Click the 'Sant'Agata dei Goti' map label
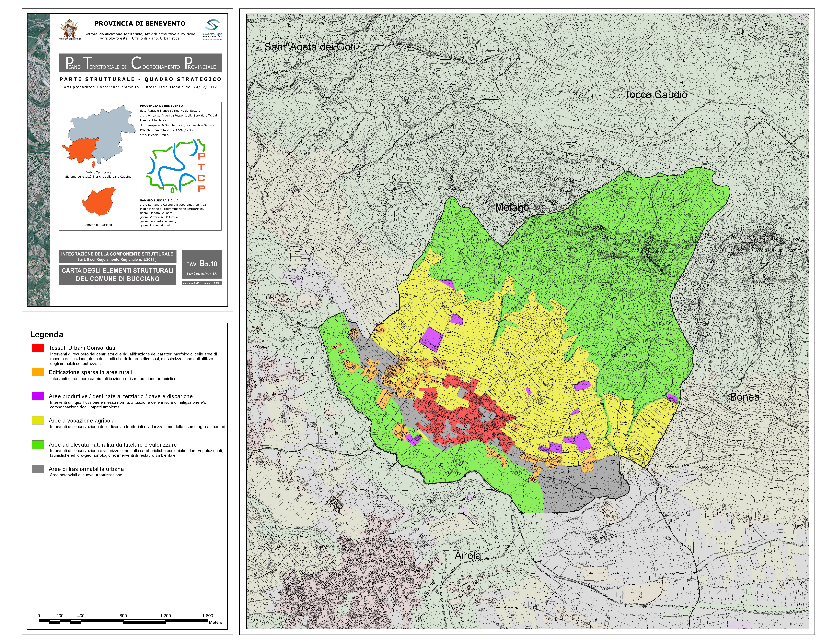Screen dimensions: 834x644 coord(310,47)
